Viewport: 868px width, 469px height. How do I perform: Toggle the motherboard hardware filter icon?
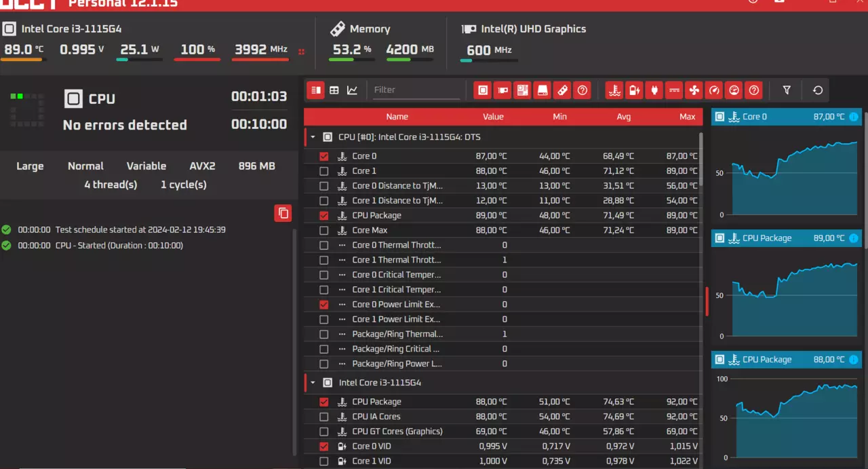coord(522,90)
